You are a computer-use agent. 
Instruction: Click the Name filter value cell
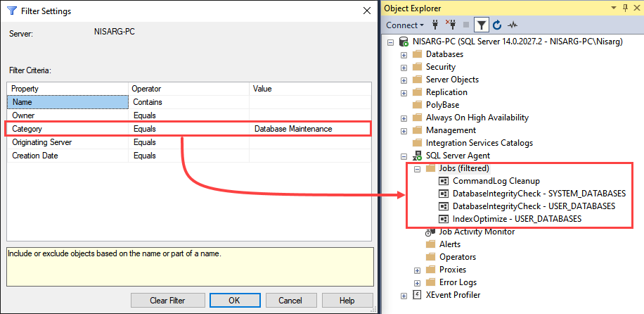[310, 102]
